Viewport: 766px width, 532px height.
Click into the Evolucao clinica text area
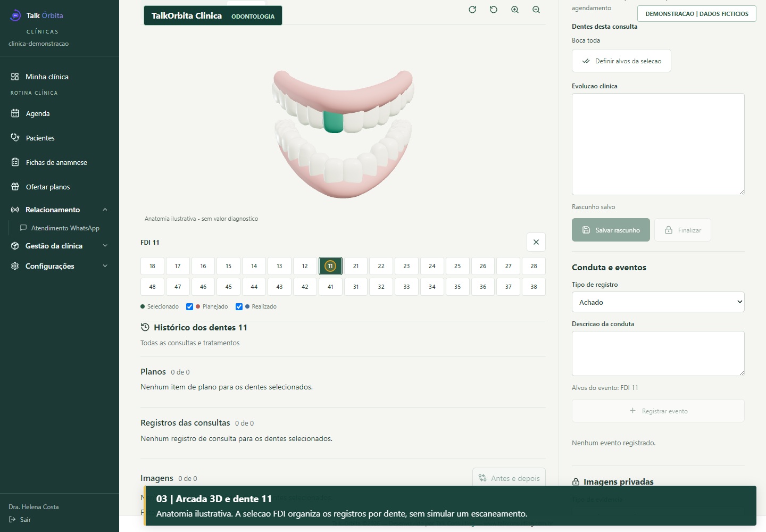(658, 144)
